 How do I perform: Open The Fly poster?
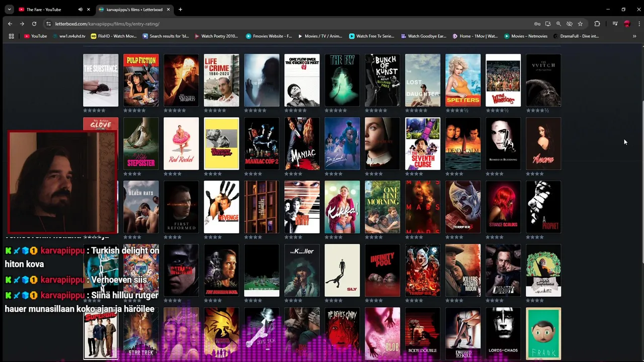342,80
